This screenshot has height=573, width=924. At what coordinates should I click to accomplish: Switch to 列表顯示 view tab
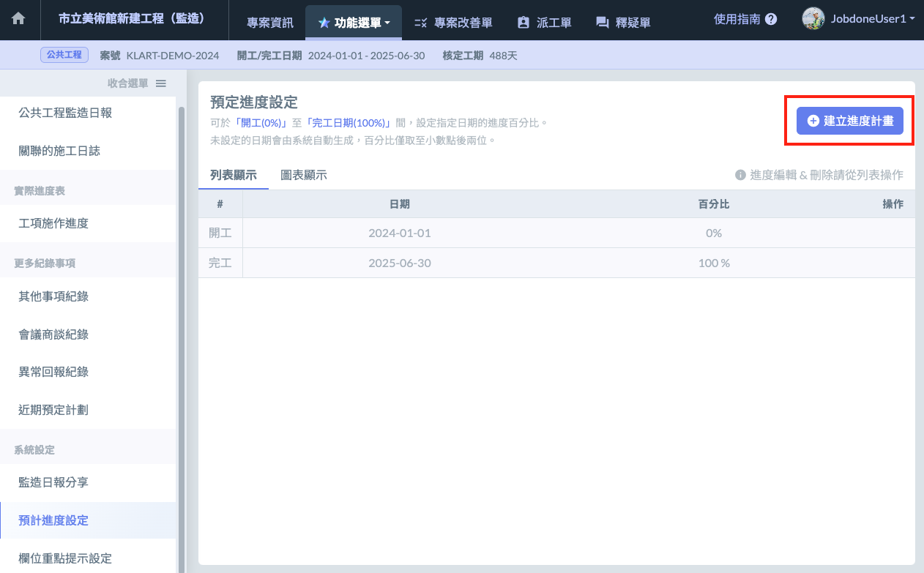pyautogui.click(x=234, y=175)
